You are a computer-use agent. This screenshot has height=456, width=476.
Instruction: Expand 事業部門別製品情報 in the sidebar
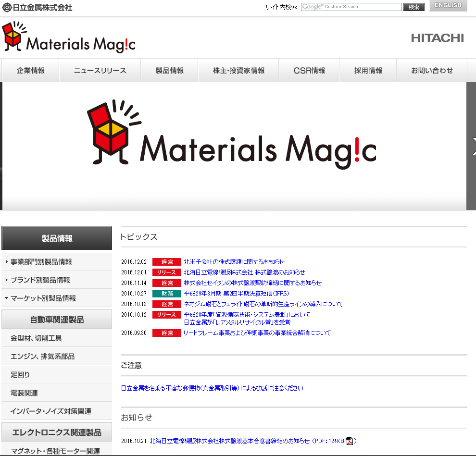pyautogui.click(x=41, y=262)
